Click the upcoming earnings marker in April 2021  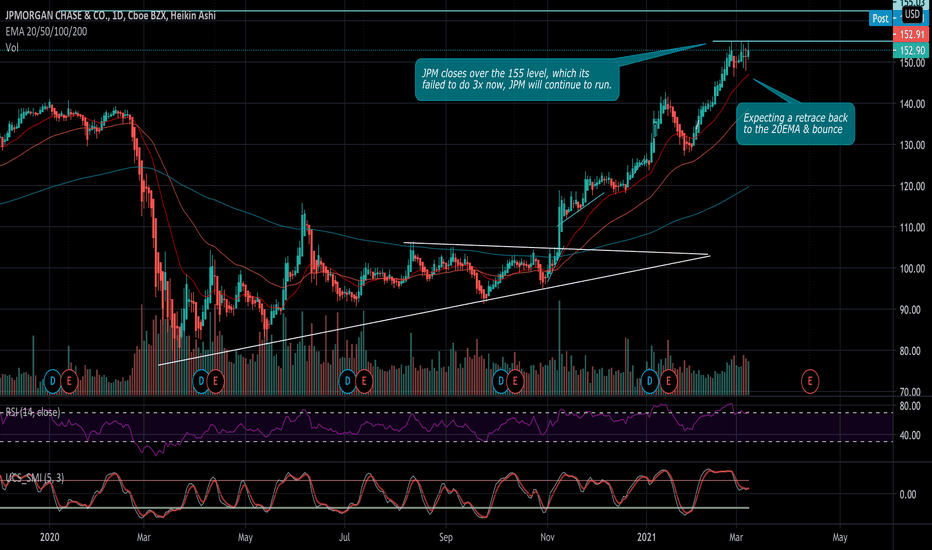pyautogui.click(x=810, y=381)
